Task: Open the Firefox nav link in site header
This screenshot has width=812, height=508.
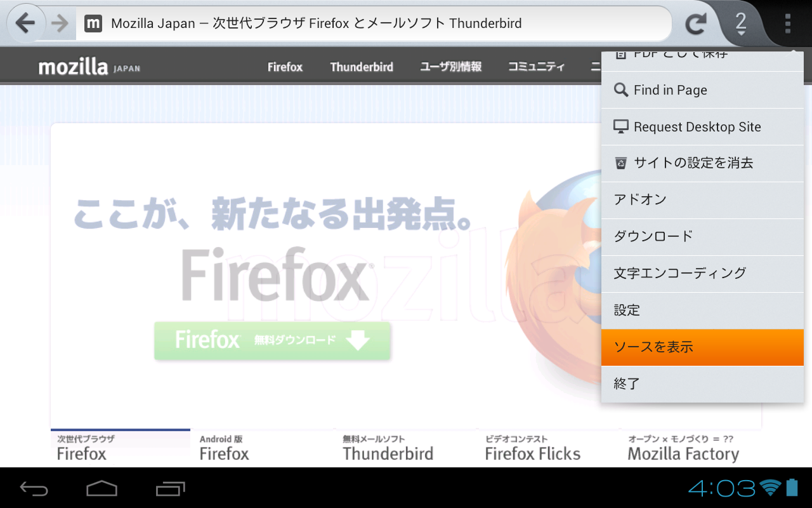Action: pyautogui.click(x=285, y=67)
